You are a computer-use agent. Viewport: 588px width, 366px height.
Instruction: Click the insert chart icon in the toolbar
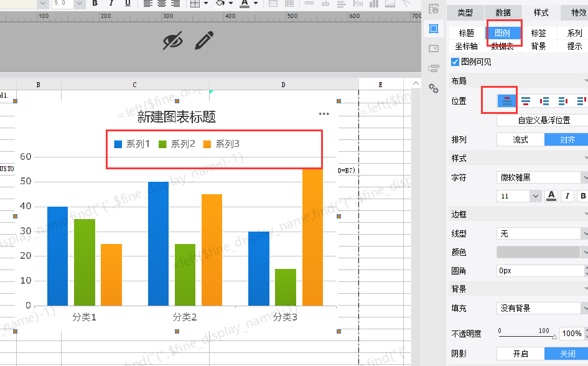click(374, 4)
